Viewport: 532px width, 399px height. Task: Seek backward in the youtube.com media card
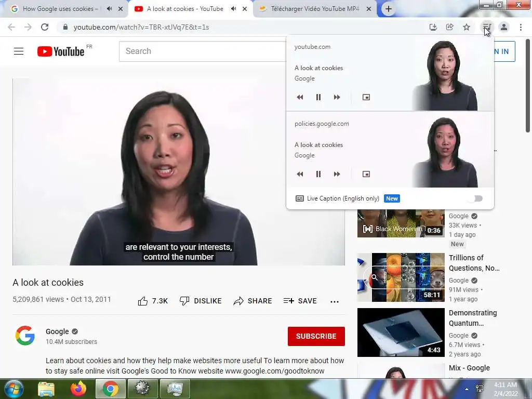click(x=300, y=97)
